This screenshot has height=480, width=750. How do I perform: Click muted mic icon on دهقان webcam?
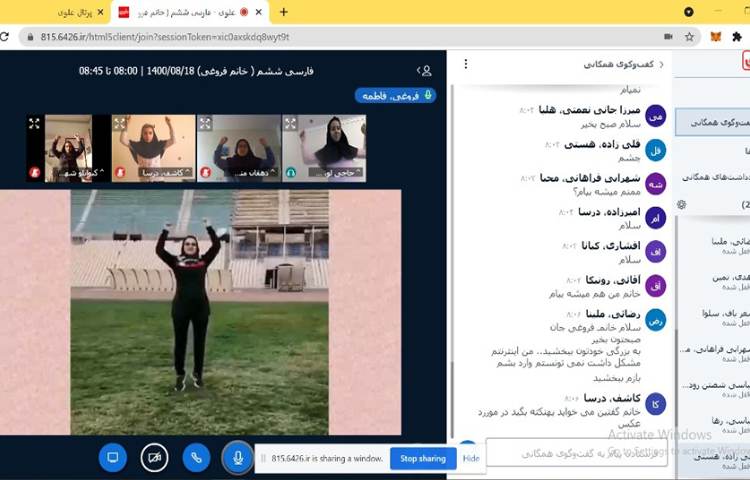(x=206, y=172)
